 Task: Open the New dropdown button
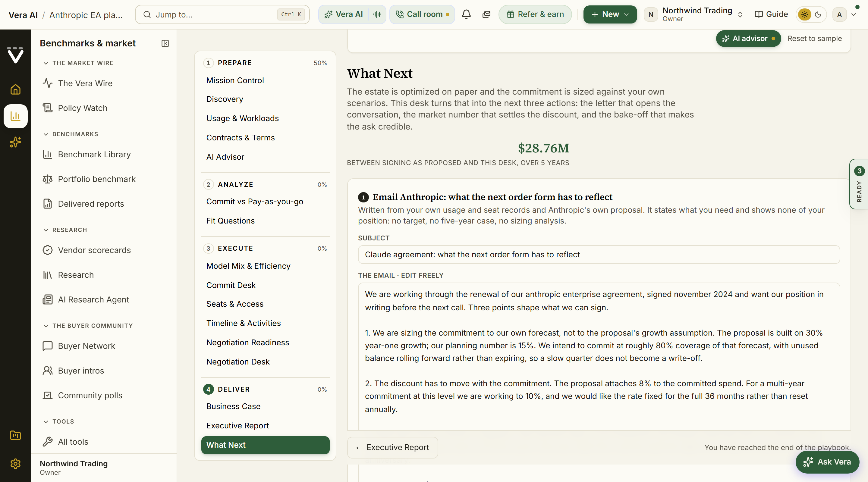coord(610,14)
